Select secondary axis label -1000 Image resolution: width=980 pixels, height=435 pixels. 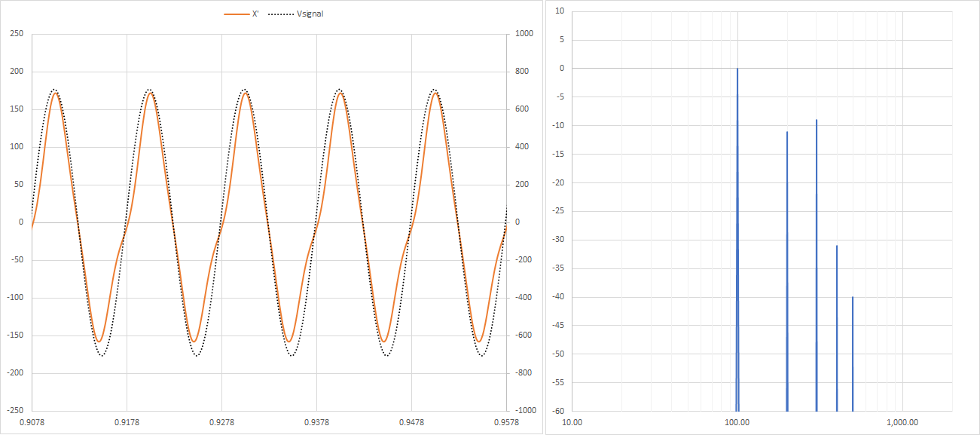(526, 411)
